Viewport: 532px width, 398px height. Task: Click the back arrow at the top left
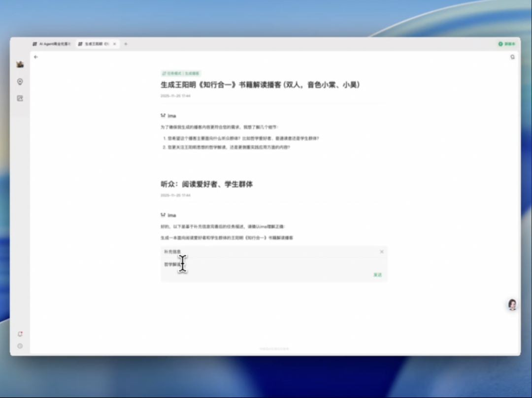click(x=35, y=57)
